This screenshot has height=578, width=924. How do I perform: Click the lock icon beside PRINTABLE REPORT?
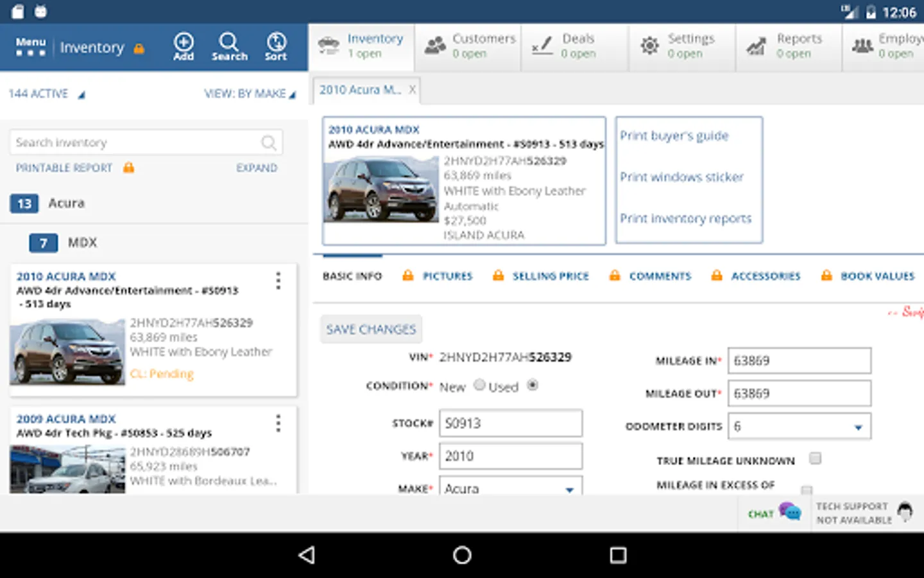(128, 168)
